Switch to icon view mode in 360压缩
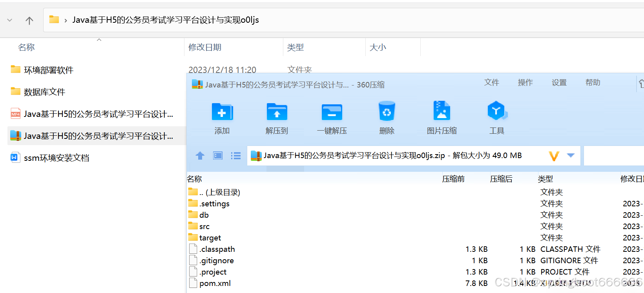This screenshot has width=644, height=293. pyautogui.click(x=218, y=156)
